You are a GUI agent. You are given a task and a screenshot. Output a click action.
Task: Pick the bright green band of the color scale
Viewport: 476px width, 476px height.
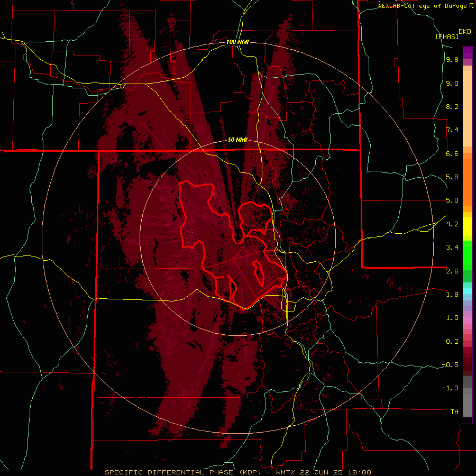(x=467, y=255)
